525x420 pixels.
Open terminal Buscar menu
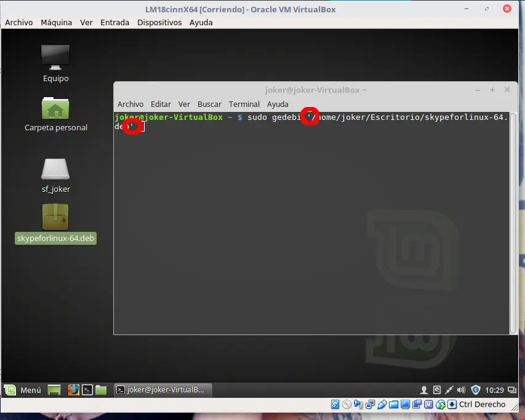pyautogui.click(x=209, y=105)
